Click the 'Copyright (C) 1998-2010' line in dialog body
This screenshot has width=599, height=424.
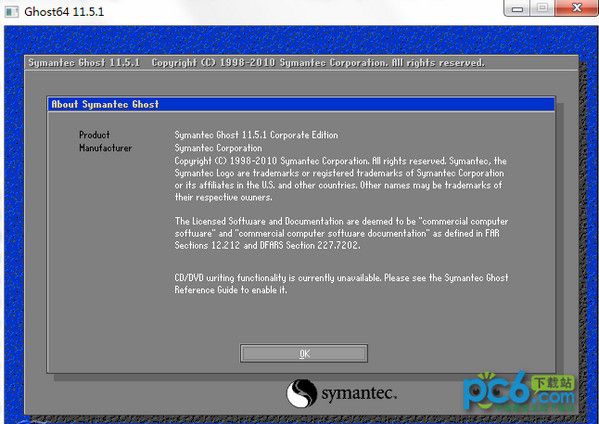[x=340, y=161]
